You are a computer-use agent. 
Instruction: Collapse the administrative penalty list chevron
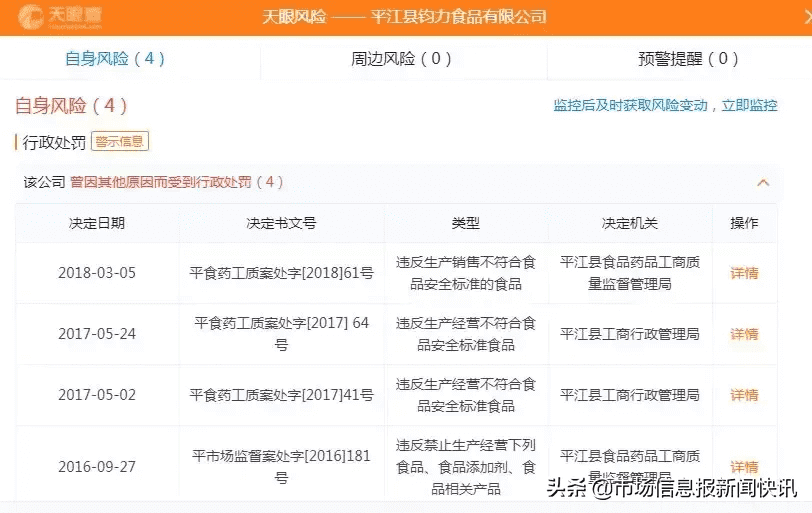coord(763,182)
